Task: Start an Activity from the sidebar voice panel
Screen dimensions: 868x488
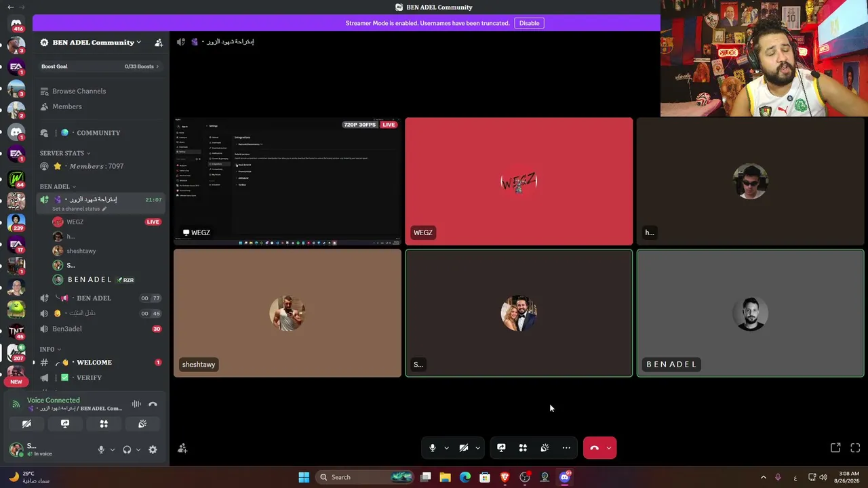Action: [104, 424]
